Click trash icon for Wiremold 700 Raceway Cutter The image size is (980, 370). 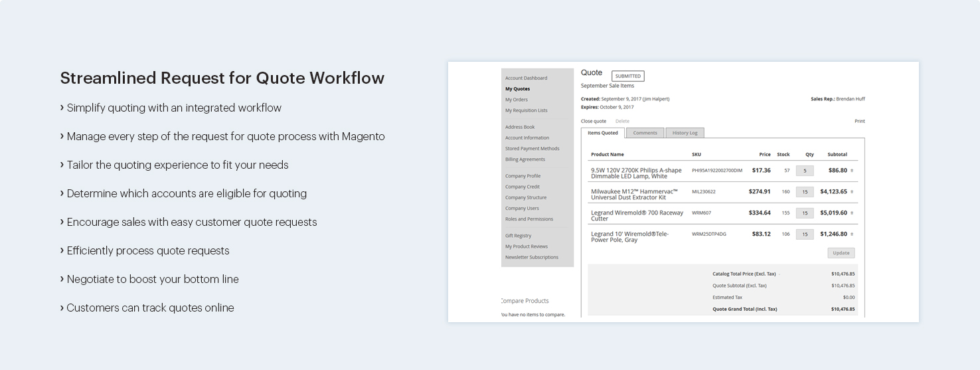(x=852, y=213)
